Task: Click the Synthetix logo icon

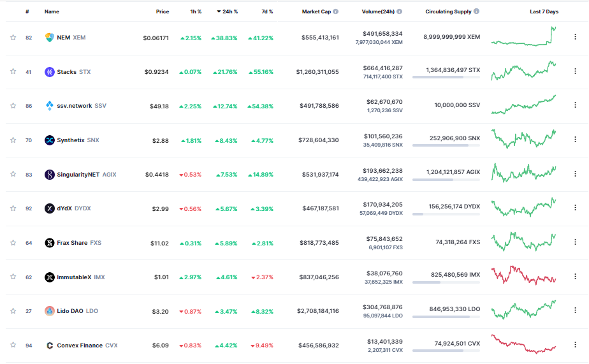Action: [x=50, y=140]
